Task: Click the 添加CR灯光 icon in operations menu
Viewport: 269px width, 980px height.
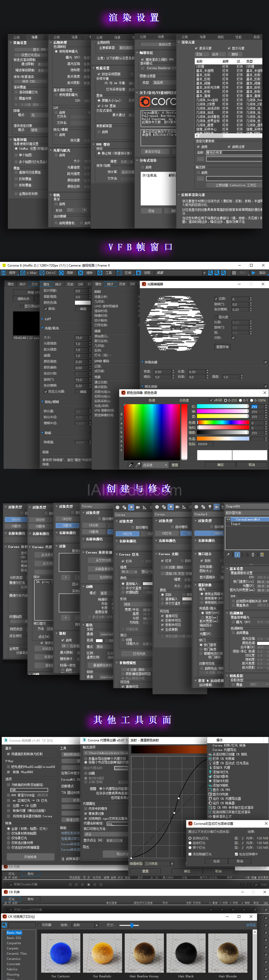Action: point(210,772)
